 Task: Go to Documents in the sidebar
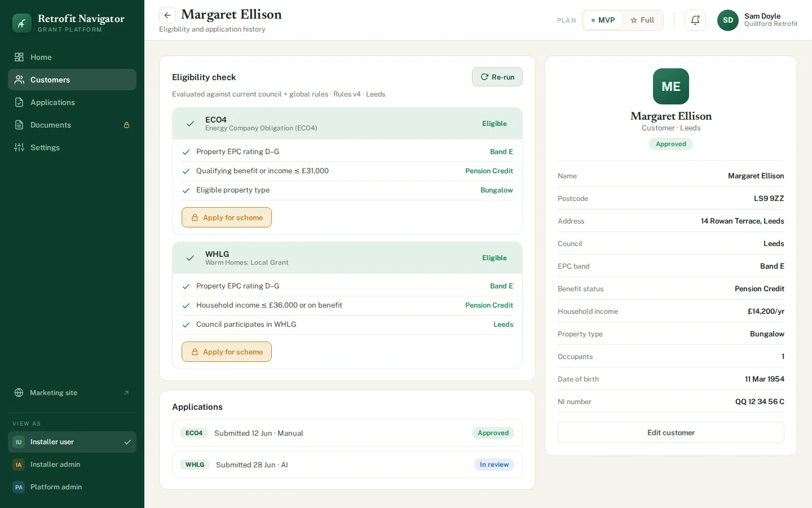point(72,125)
